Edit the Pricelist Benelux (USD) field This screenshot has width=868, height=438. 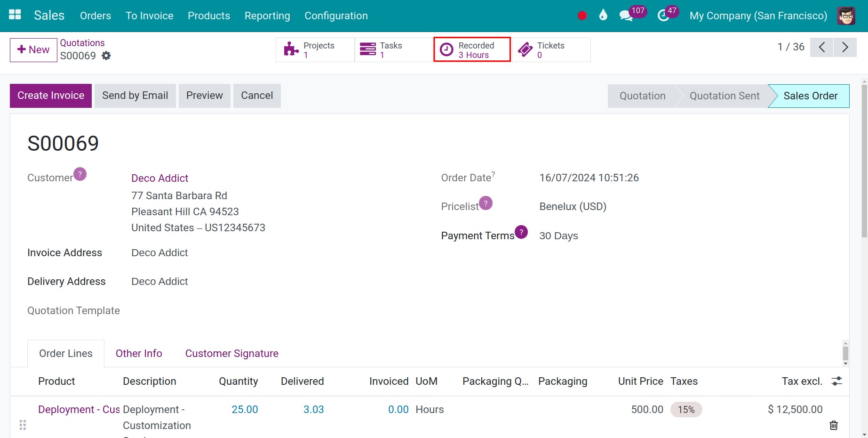[x=573, y=207]
